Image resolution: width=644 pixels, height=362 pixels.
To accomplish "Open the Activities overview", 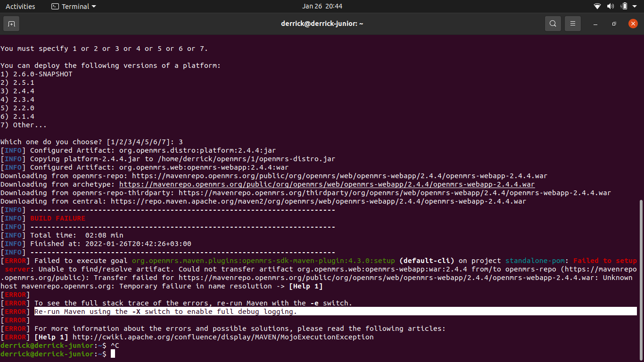I will (20, 6).
